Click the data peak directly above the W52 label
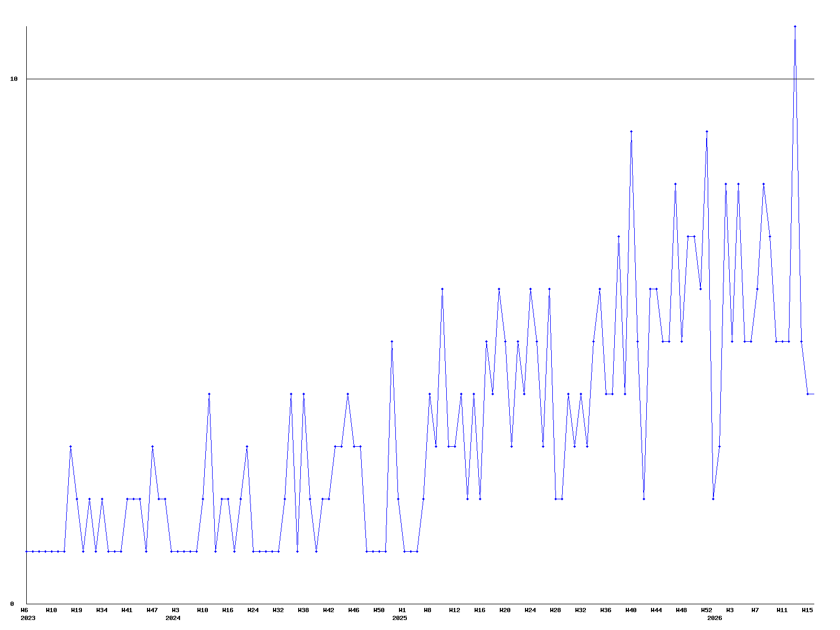Viewport: 840px width, 630px height. [707, 131]
